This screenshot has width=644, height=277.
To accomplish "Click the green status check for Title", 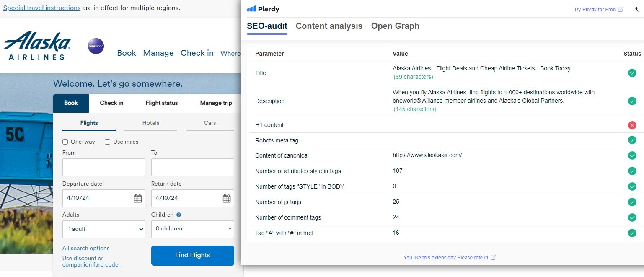I will click(632, 73).
